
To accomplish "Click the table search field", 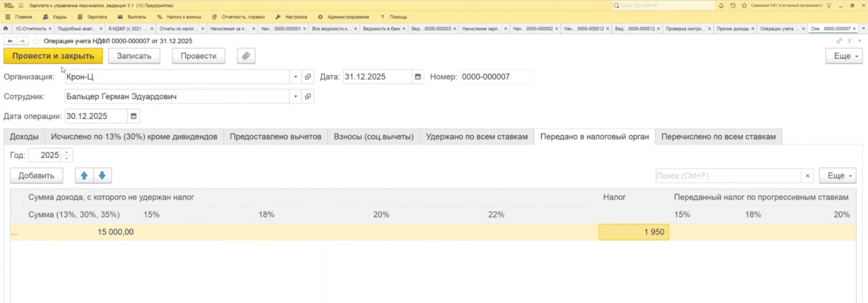I will click(x=728, y=176).
